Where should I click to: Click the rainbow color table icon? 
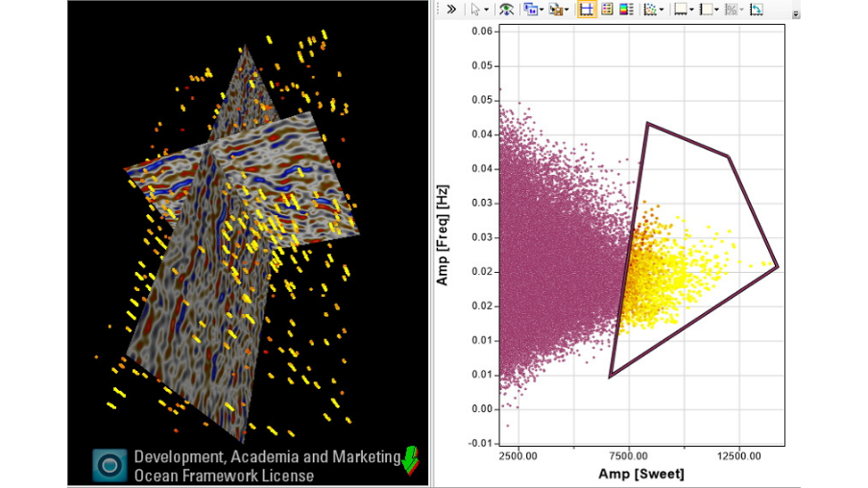click(x=626, y=10)
